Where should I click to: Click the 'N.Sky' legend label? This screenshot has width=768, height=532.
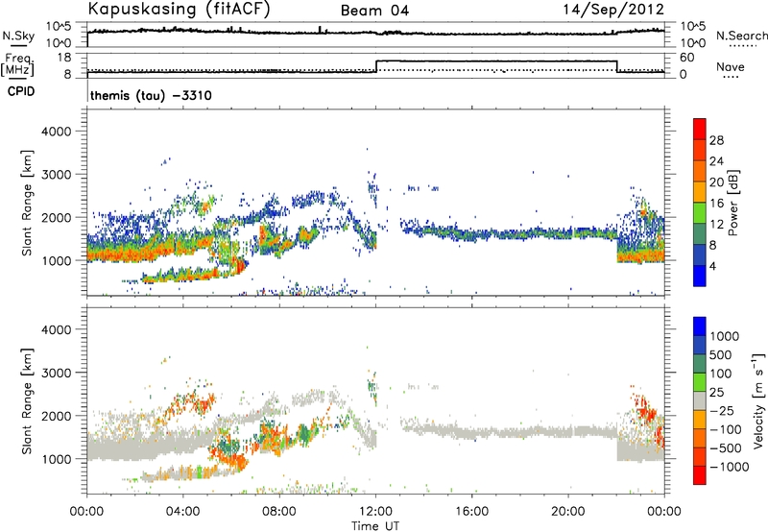[x=18, y=36]
